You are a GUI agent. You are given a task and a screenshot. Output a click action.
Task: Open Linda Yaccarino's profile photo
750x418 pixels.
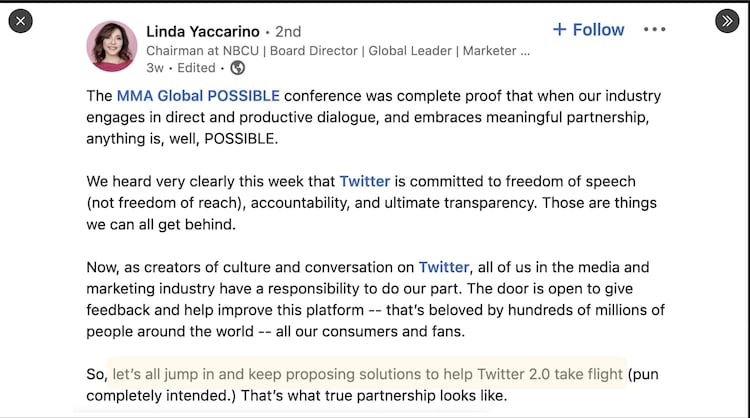point(112,47)
